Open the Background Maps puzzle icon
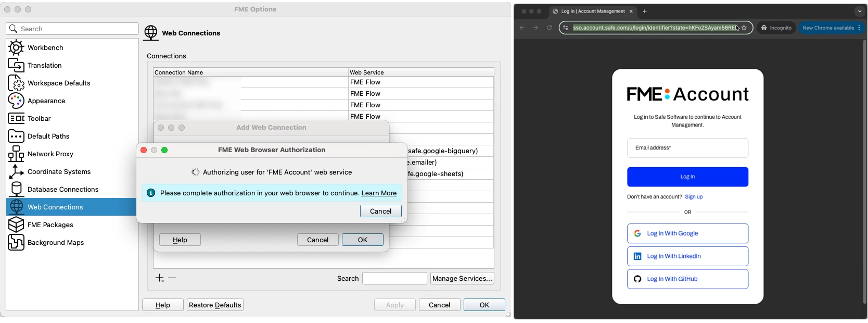This screenshot has height=323, width=868. click(x=16, y=242)
